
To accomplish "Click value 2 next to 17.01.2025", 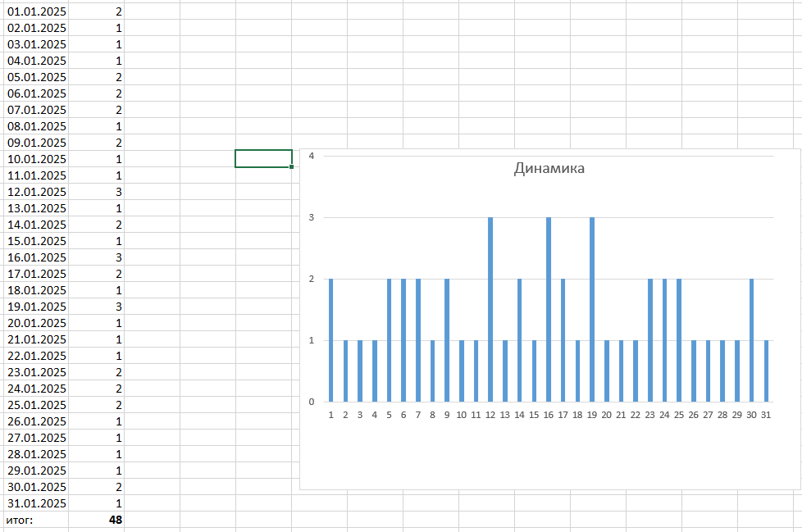I will (x=97, y=274).
